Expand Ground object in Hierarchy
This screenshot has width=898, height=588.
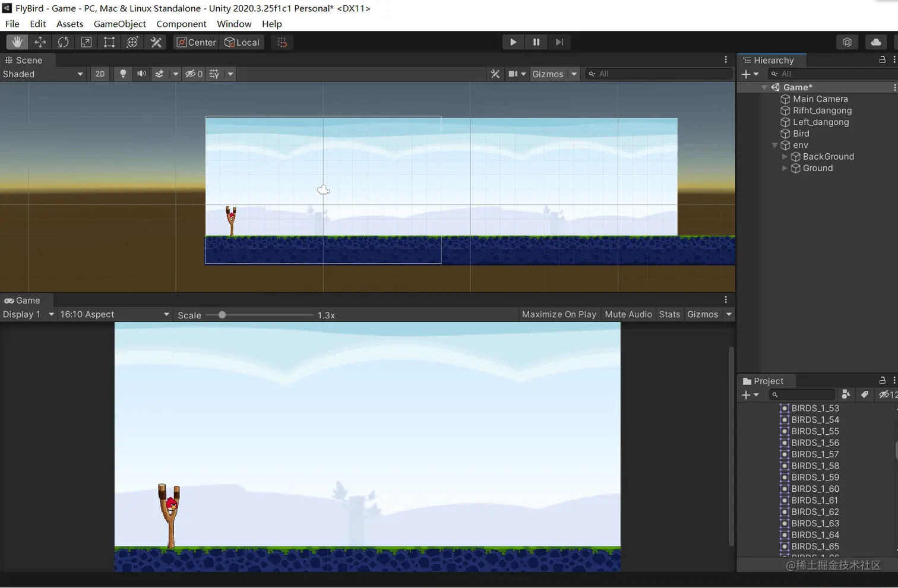[x=785, y=168]
